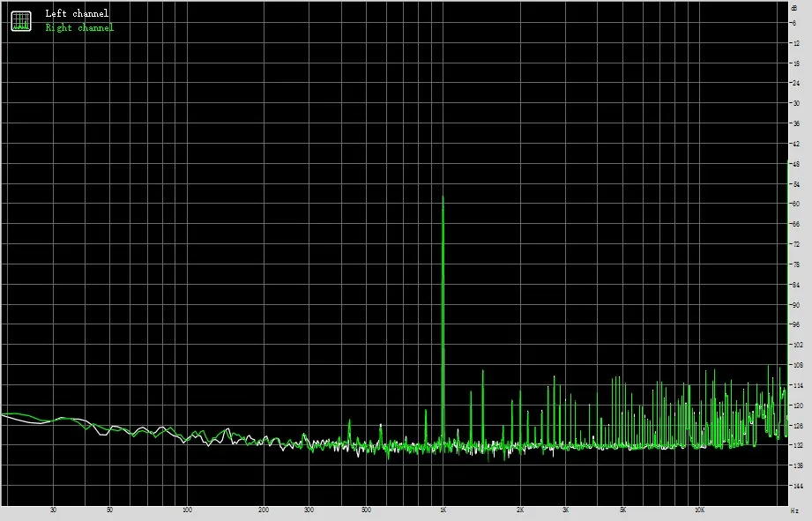
Task: Click the -60 label on dB axis
Action: coord(795,204)
